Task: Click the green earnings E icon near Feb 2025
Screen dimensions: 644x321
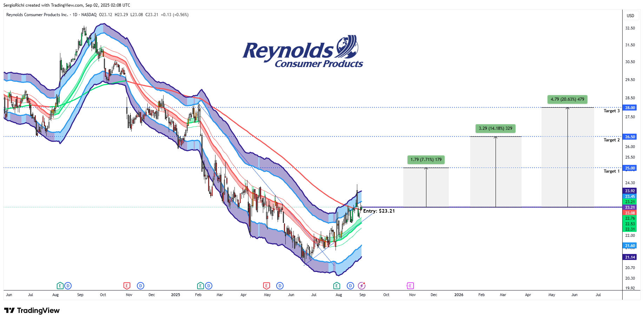Action: 200,286
